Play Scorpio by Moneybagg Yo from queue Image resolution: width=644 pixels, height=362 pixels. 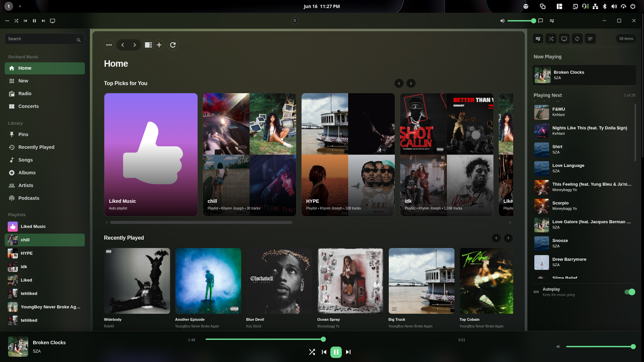[x=584, y=206]
